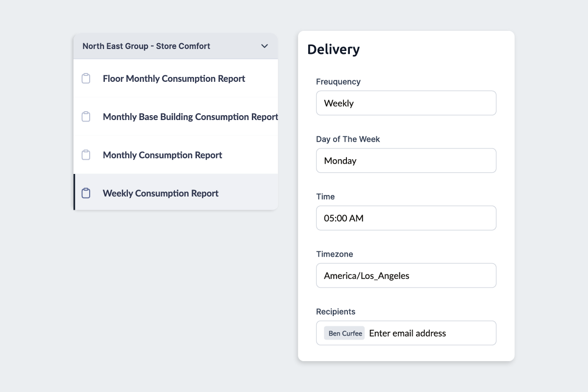
Task: Click the Recipients label
Action: [x=336, y=312]
